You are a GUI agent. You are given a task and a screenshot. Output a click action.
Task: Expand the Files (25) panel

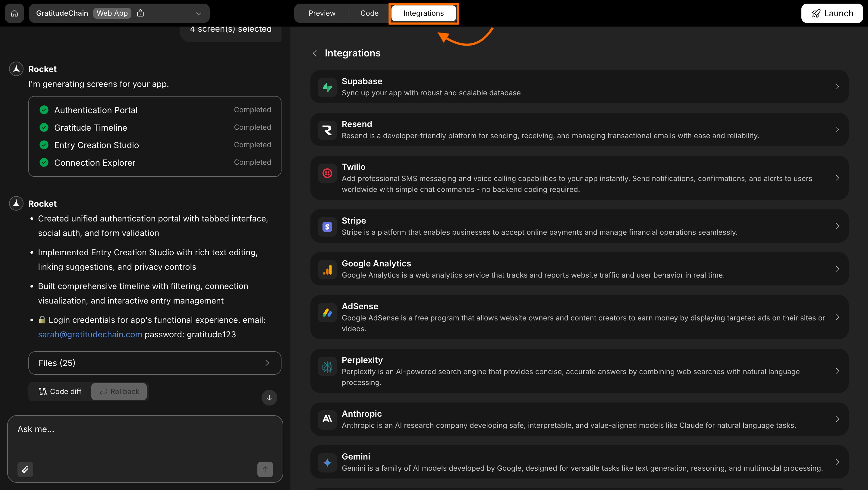point(267,363)
